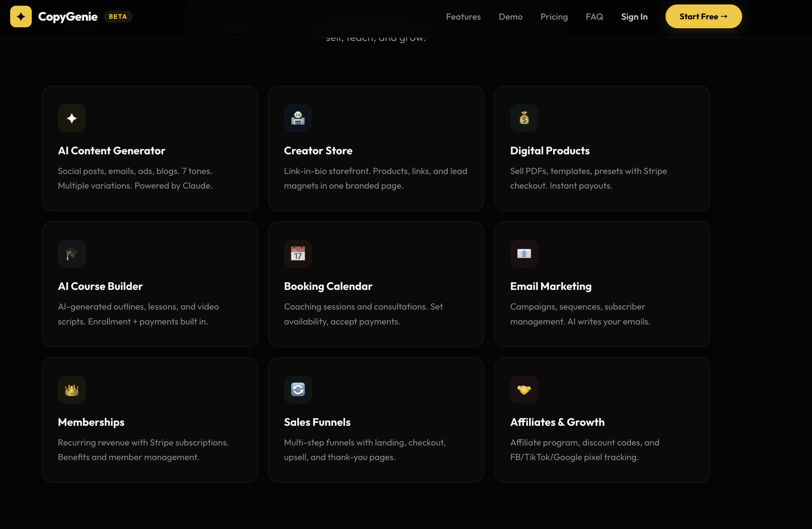Viewport: 812px width, 529px height.
Task: Open the Digital Products feature card
Action: pyautogui.click(x=602, y=148)
